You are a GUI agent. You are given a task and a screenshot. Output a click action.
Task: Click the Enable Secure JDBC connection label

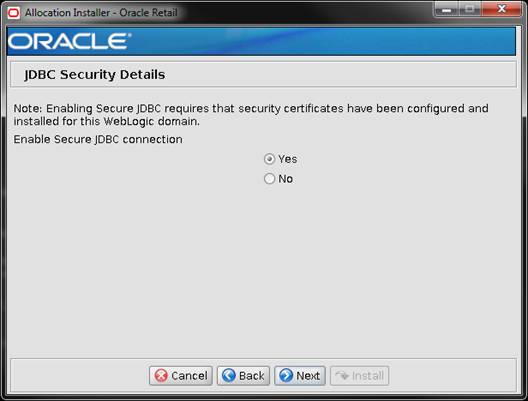point(98,139)
